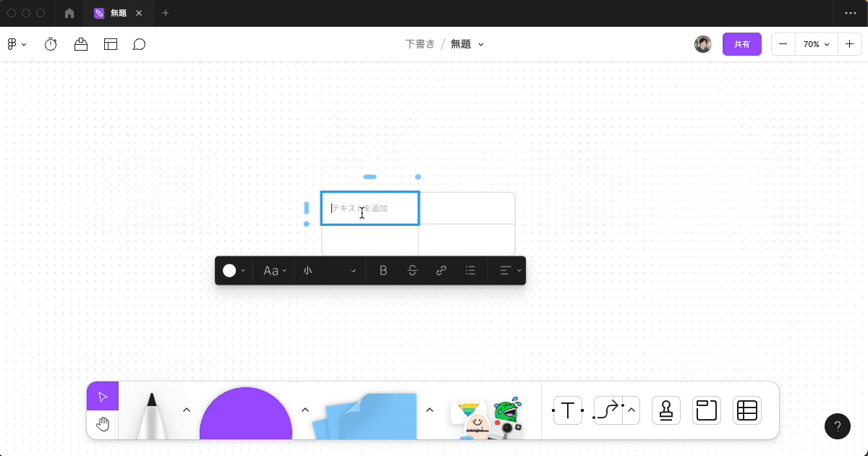Expand the shape tool options
The image size is (868, 456).
click(x=305, y=410)
